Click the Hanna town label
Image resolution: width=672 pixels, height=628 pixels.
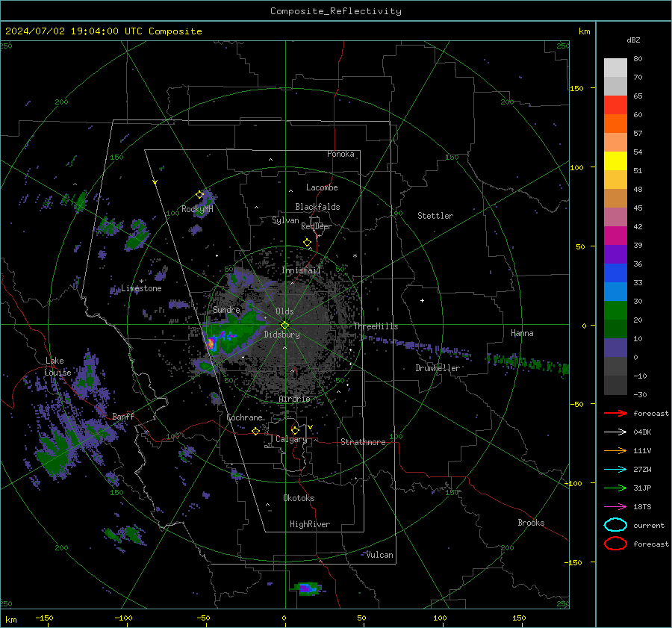tap(522, 333)
